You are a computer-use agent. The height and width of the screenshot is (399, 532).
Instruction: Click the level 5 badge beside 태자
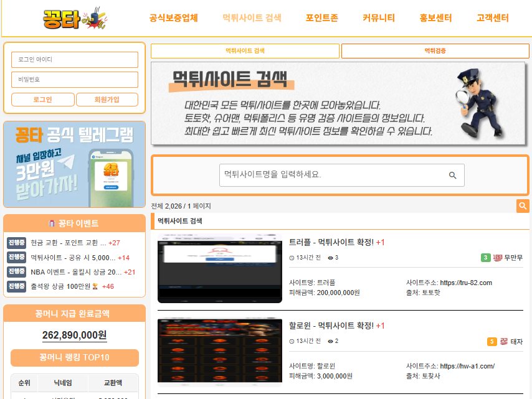pos(492,342)
